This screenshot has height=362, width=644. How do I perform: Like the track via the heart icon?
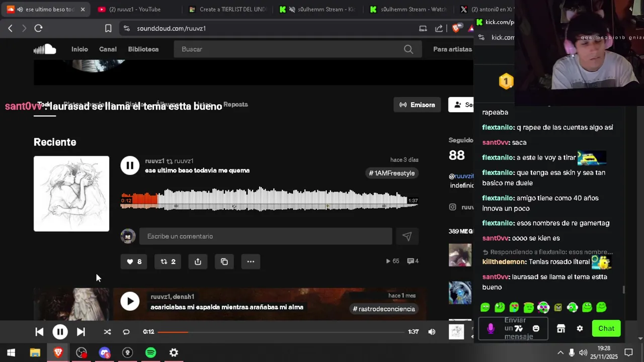[134, 261]
